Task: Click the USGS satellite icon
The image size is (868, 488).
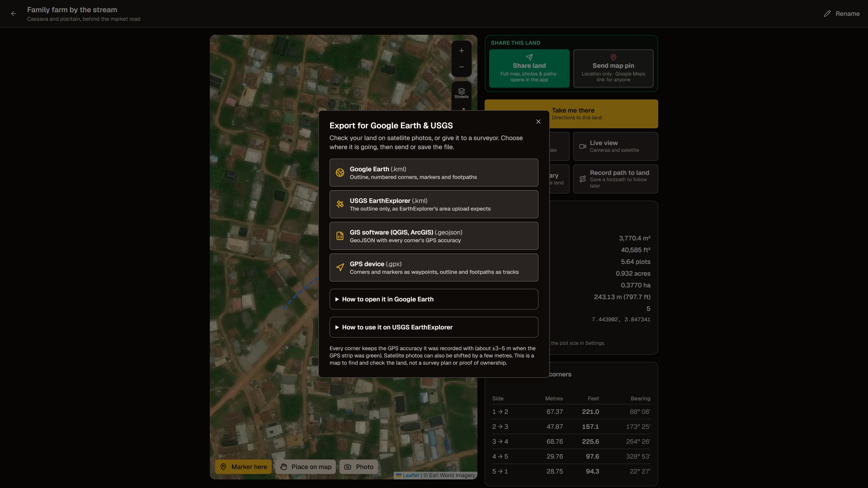Action: (340, 204)
